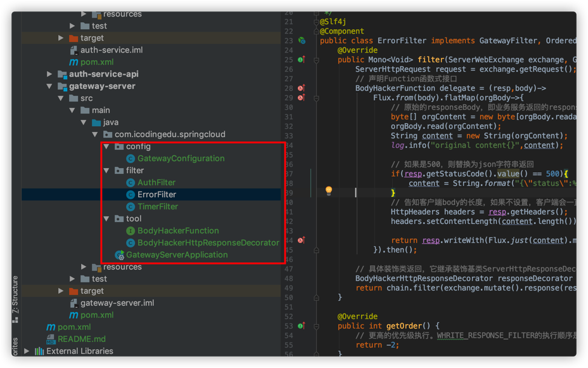Click the implements gutter icon on line 53
Image resolution: width=588 pixels, height=368 pixels.
302,325
